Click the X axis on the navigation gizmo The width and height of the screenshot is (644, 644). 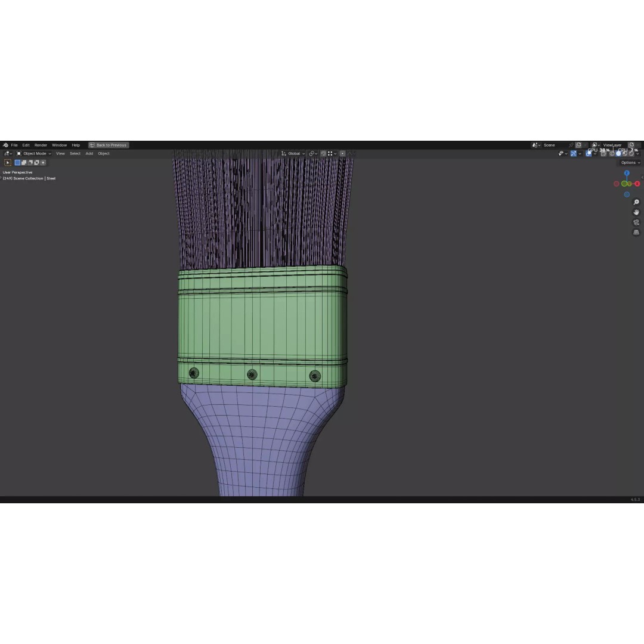[637, 184]
